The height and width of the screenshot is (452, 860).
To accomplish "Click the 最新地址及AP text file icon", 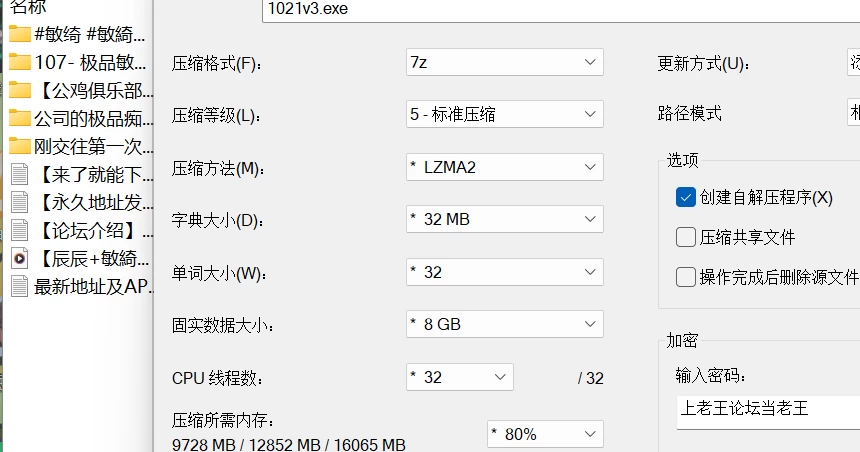I will point(20,286).
